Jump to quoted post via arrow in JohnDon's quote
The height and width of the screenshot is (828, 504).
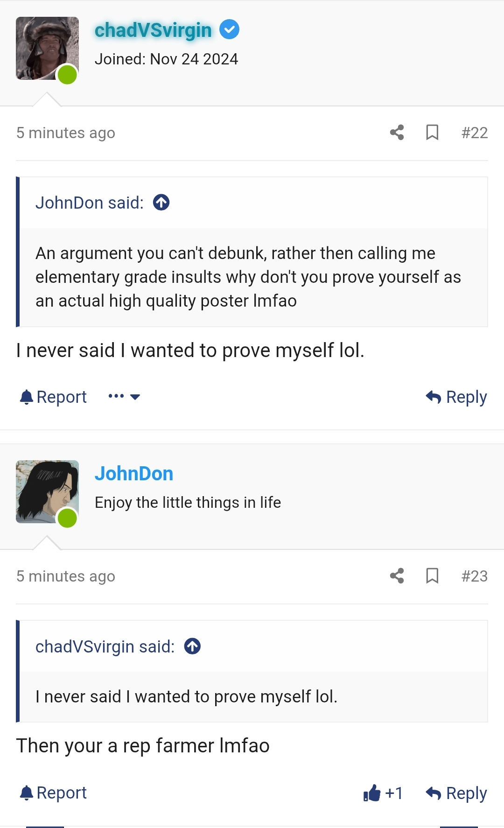point(161,202)
